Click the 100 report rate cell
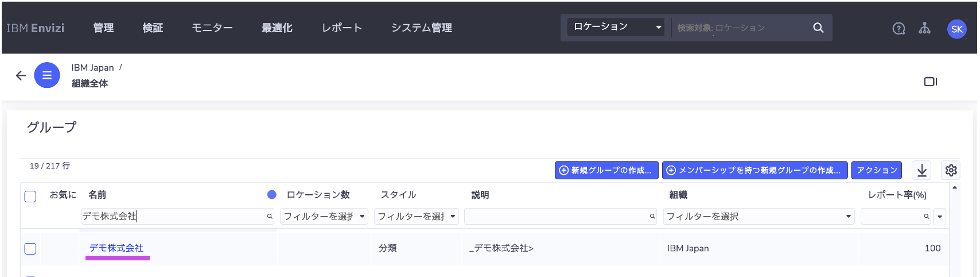This screenshot has width=980, height=277. point(932,248)
